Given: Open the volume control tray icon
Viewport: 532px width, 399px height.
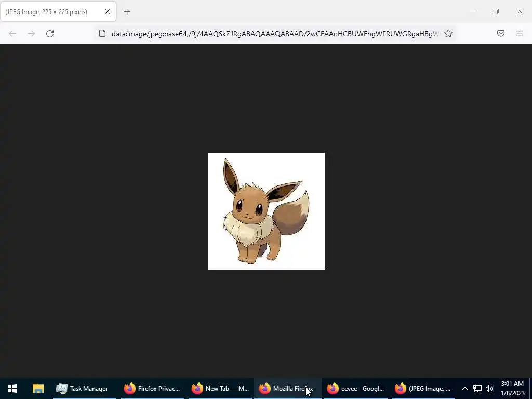Looking at the screenshot, I should tap(489, 389).
